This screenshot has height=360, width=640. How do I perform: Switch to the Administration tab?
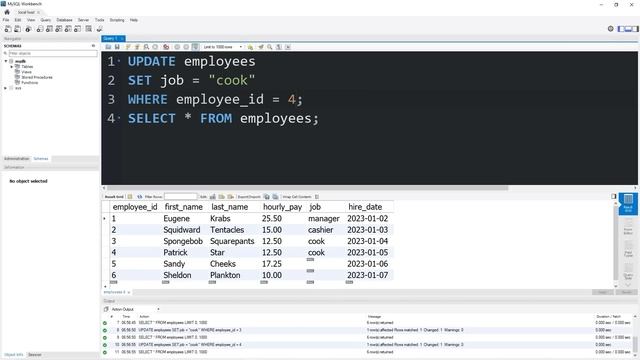pyautogui.click(x=16, y=159)
